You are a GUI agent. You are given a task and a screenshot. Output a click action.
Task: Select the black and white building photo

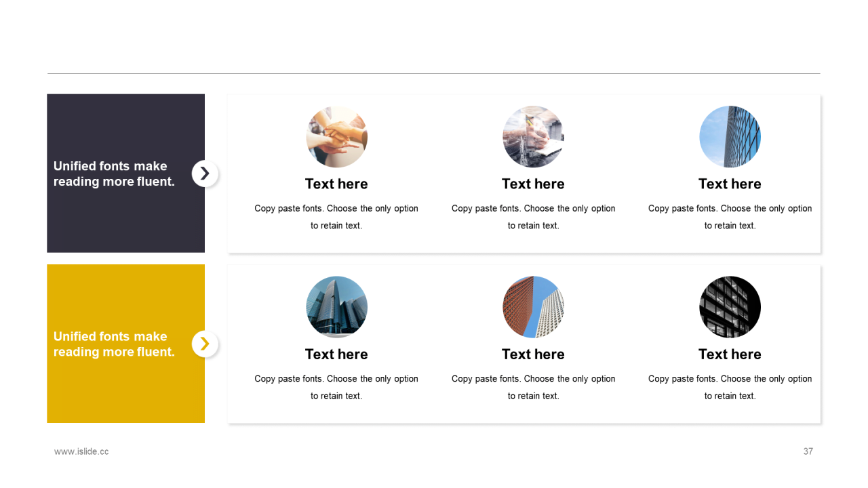click(730, 307)
